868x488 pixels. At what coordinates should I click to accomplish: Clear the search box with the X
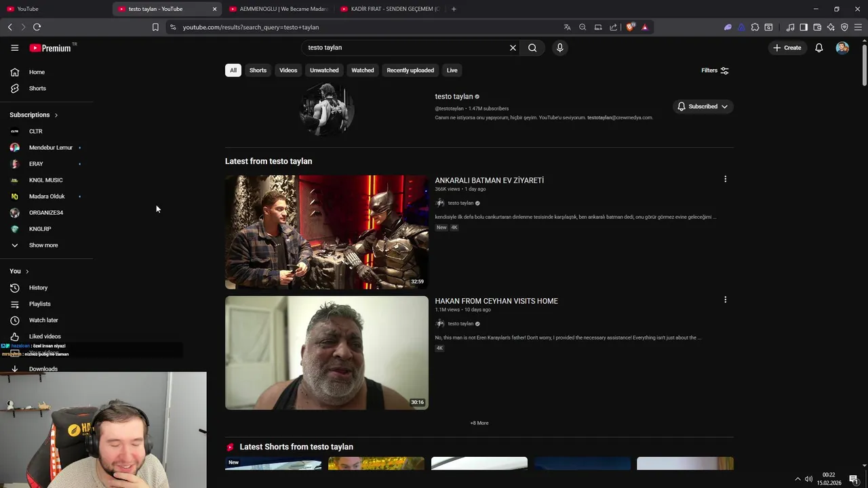tap(513, 47)
